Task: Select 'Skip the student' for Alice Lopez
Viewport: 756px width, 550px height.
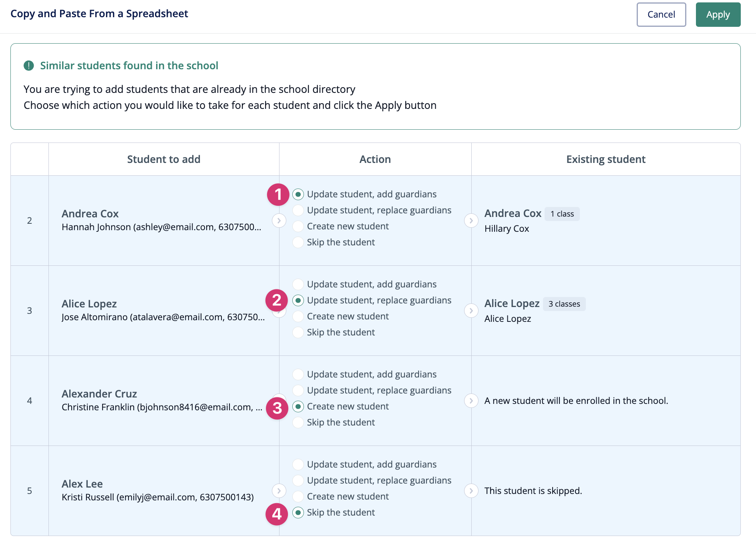Action: point(298,332)
